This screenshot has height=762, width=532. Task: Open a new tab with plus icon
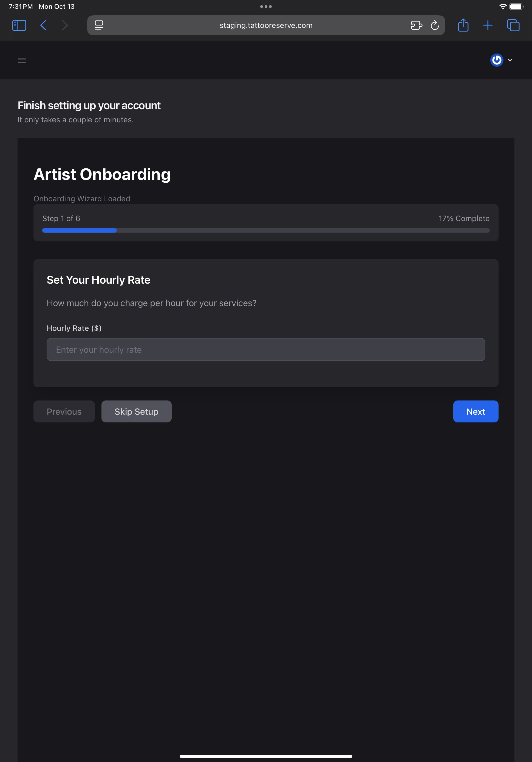coord(488,25)
